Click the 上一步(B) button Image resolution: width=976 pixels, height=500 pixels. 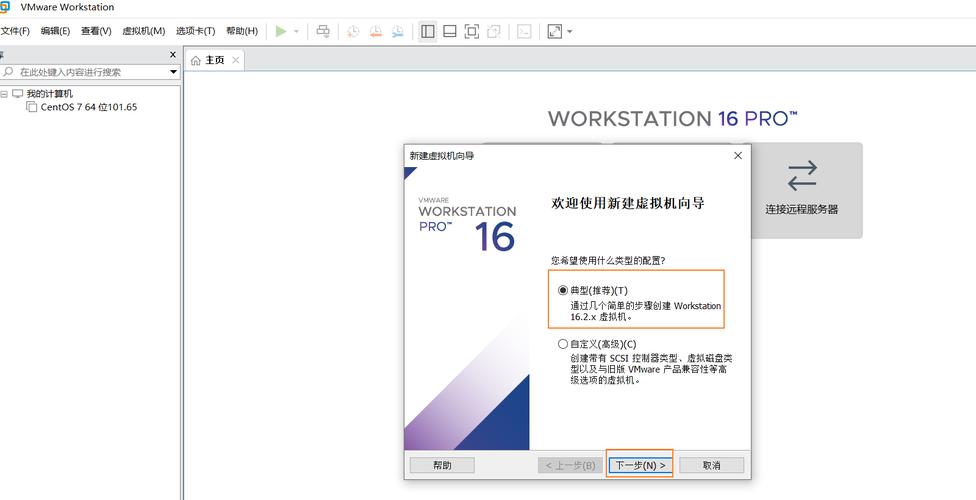(x=570, y=465)
